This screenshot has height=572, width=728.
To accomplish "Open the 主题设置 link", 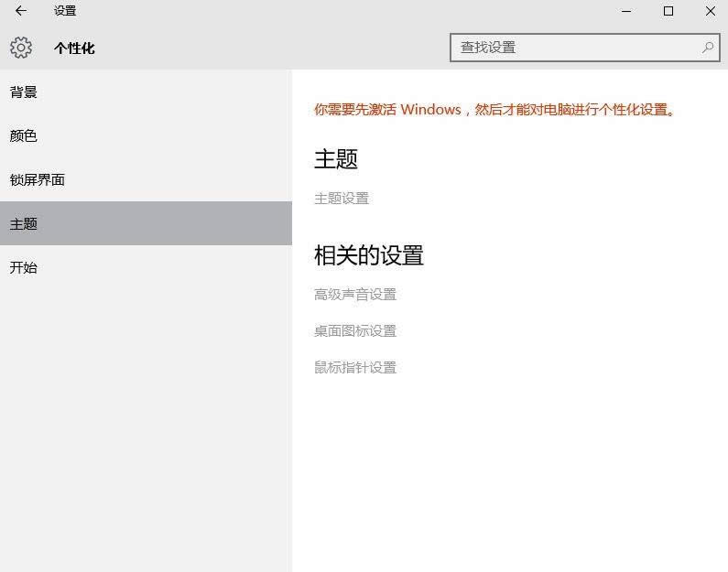I will (x=342, y=199).
